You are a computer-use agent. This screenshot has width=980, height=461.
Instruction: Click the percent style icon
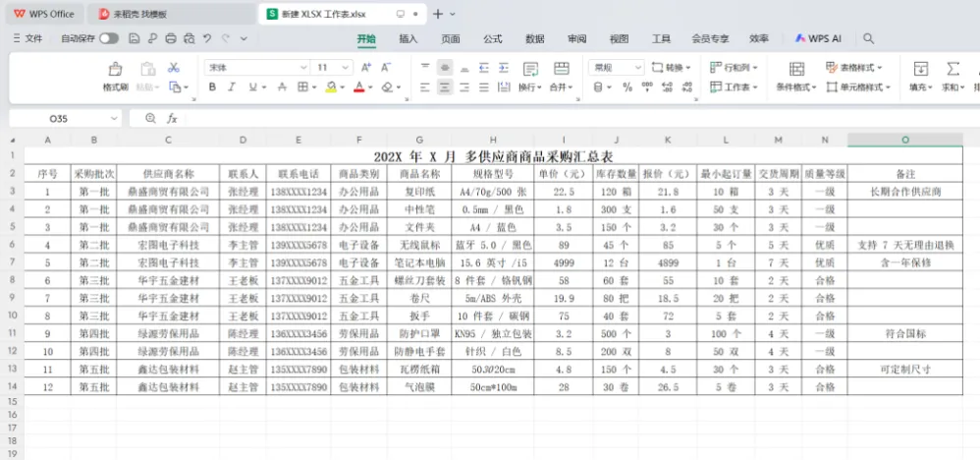(627, 87)
